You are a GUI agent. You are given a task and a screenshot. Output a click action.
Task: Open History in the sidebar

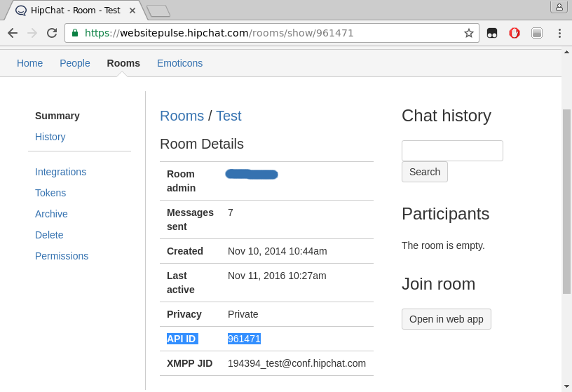tap(50, 137)
